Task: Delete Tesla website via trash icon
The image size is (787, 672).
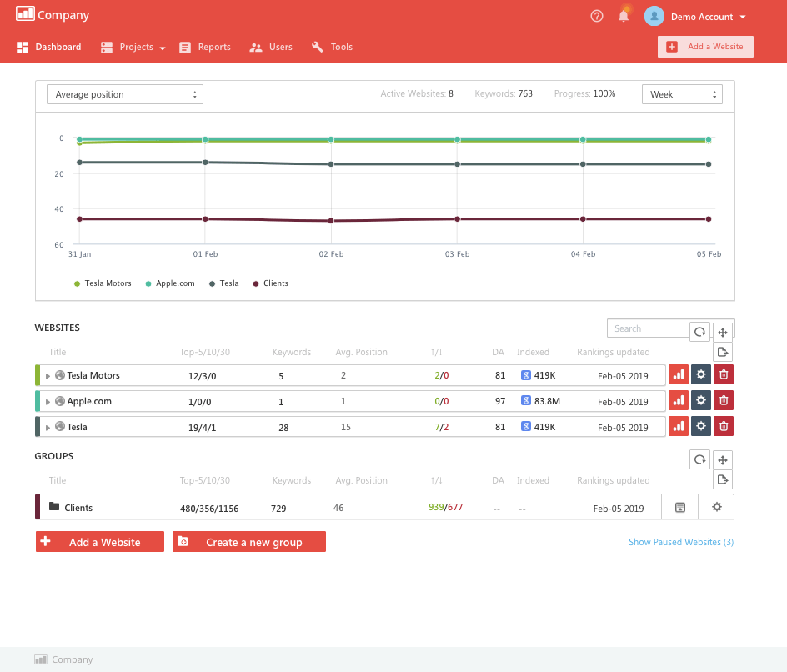Action: coord(724,427)
